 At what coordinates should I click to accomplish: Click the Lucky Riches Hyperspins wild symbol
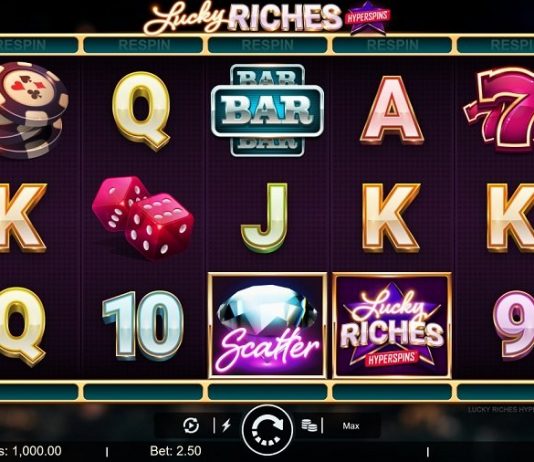(x=392, y=325)
